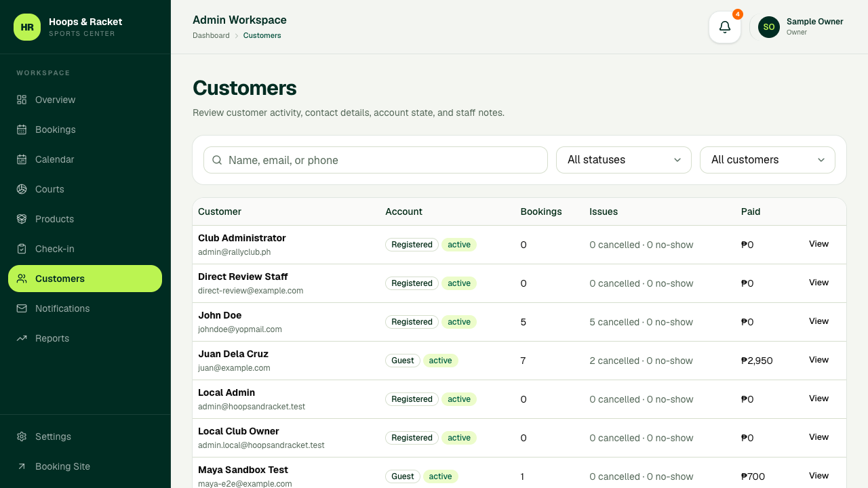Screen dimensions: 868x488
Task: Open the All customers dropdown
Action: [x=768, y=160]
